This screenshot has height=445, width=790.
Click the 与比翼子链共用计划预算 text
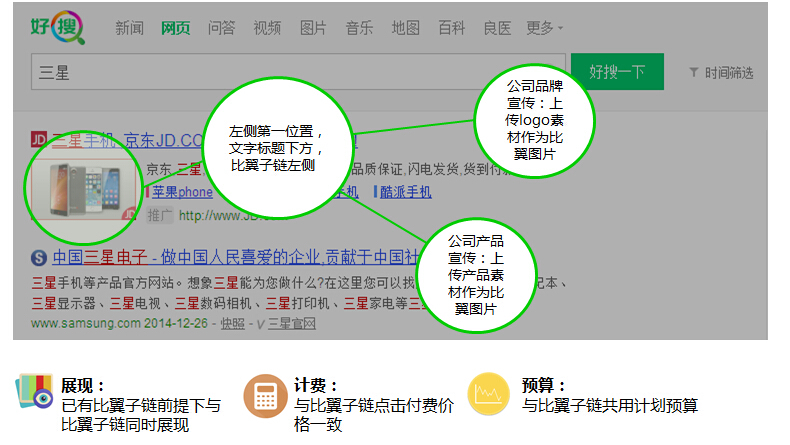pyautogui.click(x=610, y=405)
